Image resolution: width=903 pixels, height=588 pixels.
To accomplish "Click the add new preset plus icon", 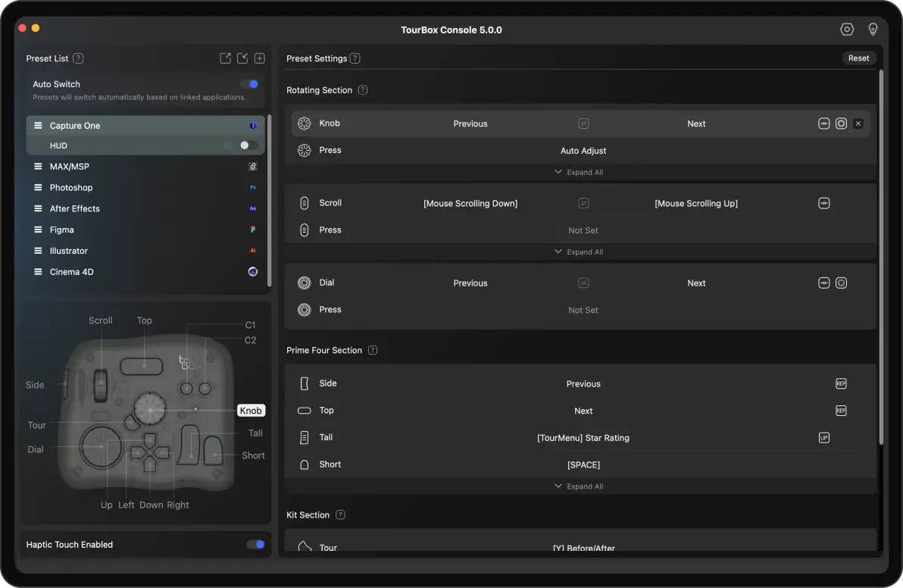I will [259, 58].
